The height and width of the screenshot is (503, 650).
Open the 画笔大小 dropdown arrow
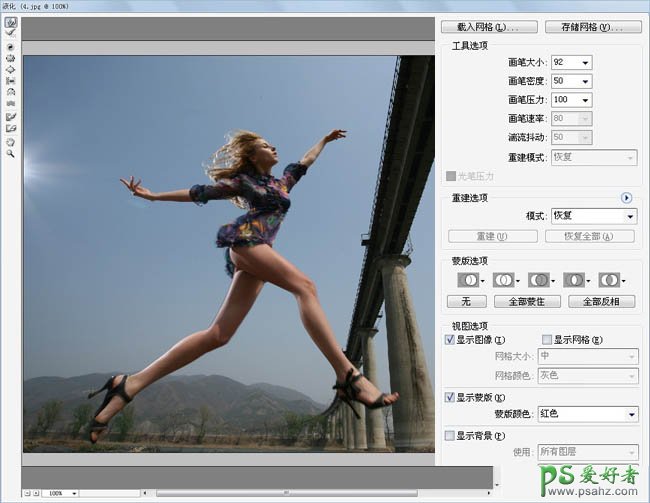585,62
